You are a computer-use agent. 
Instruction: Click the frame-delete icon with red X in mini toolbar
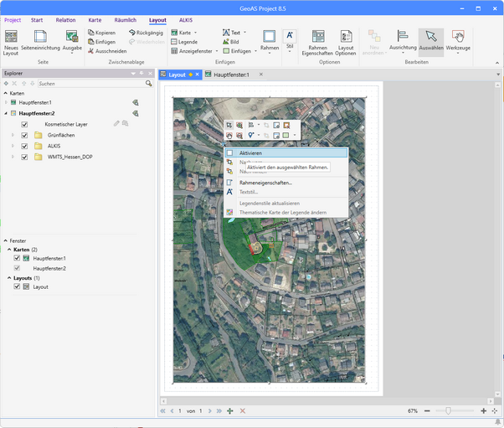[x=286, y=125]
